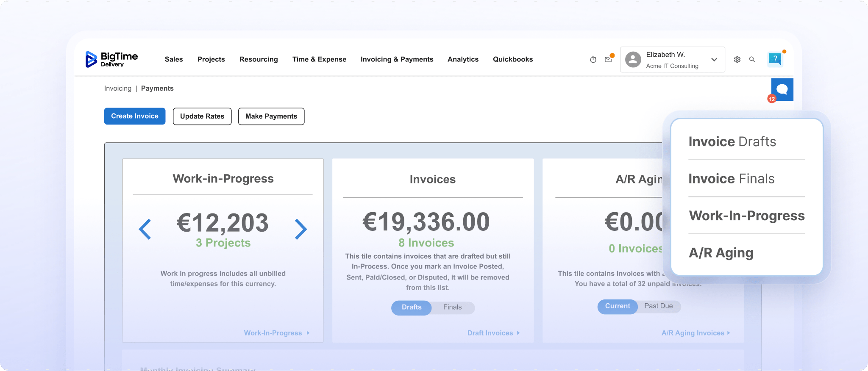Screen dimensions: 868x371
Task: Click the search magnifier icon
Action: point(752,59)
